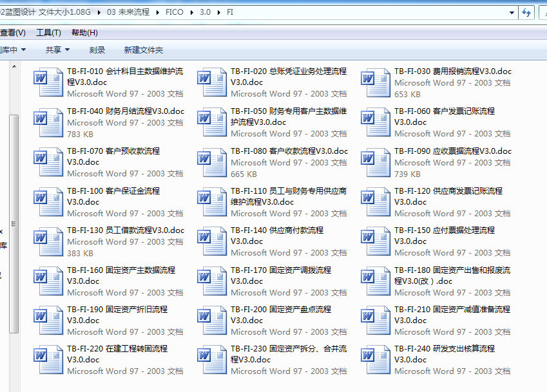Select the TB-FI-120 Word document icon
The image size is (547, 392).
(376, 202)
